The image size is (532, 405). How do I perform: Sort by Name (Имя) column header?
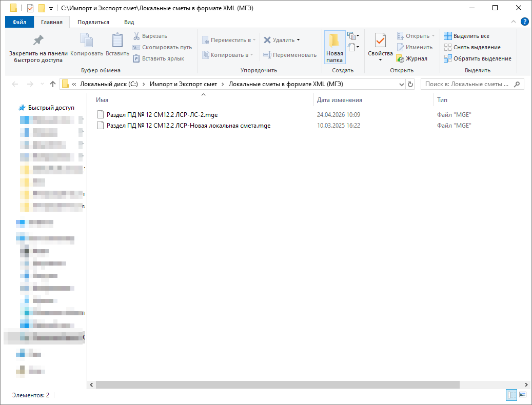102,100
